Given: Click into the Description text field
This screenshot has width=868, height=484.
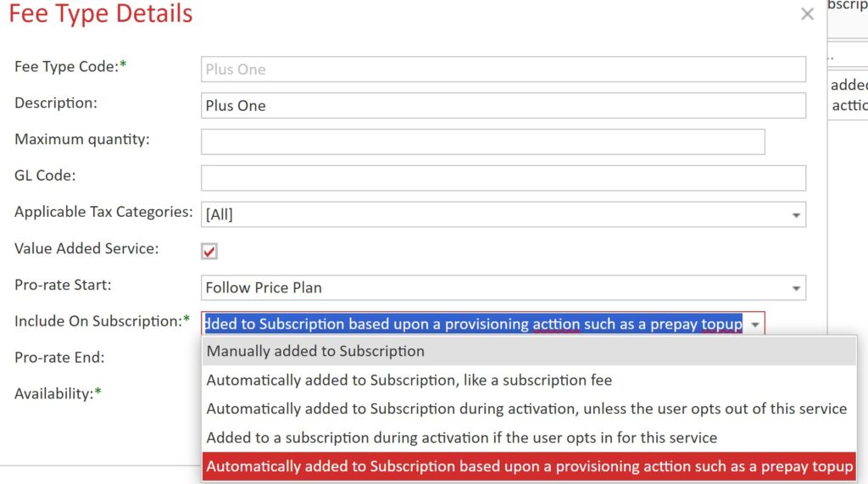Looking at the screenshot, I should pyautogui.click(x=503, y=106).
